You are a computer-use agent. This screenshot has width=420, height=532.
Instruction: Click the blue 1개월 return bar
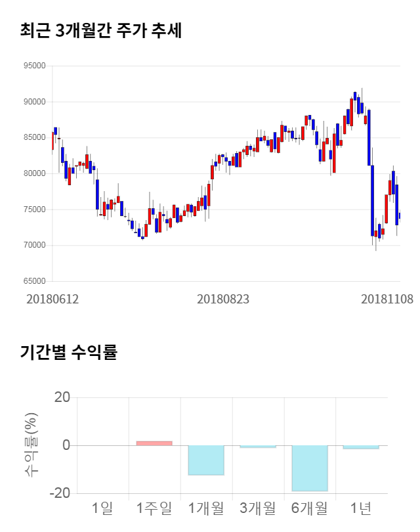click(x=206, y=460)
